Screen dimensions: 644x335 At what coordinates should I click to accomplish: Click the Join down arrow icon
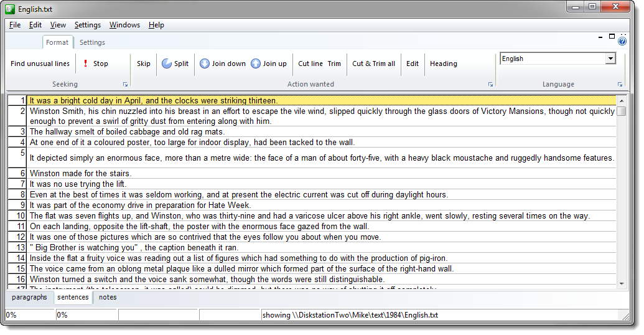tap(205, 64)
